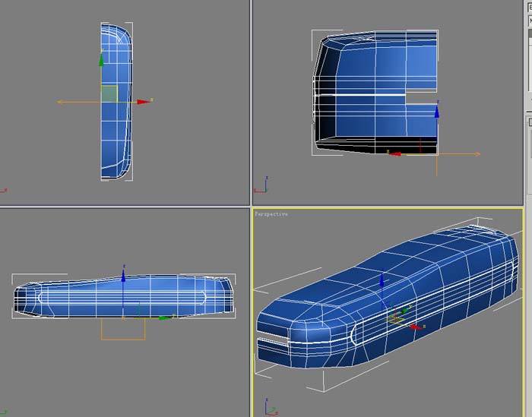Click the Perspective viewport label

(271, 214)
